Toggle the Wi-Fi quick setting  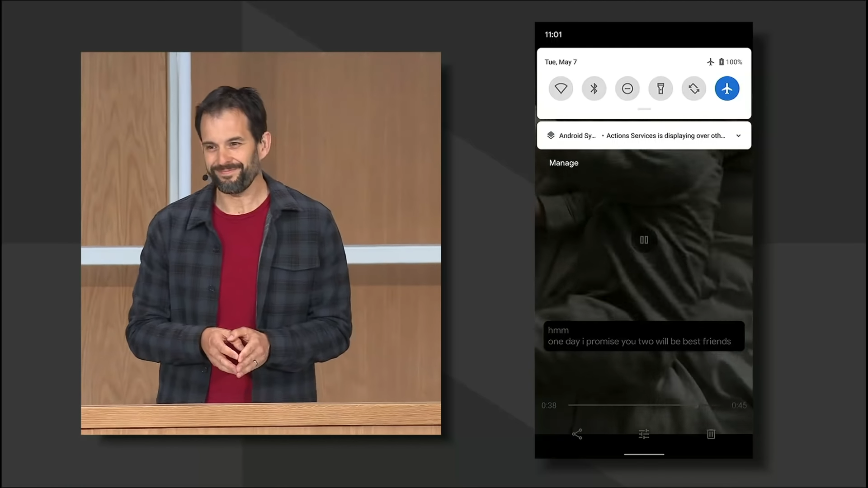tap(561, 89)
